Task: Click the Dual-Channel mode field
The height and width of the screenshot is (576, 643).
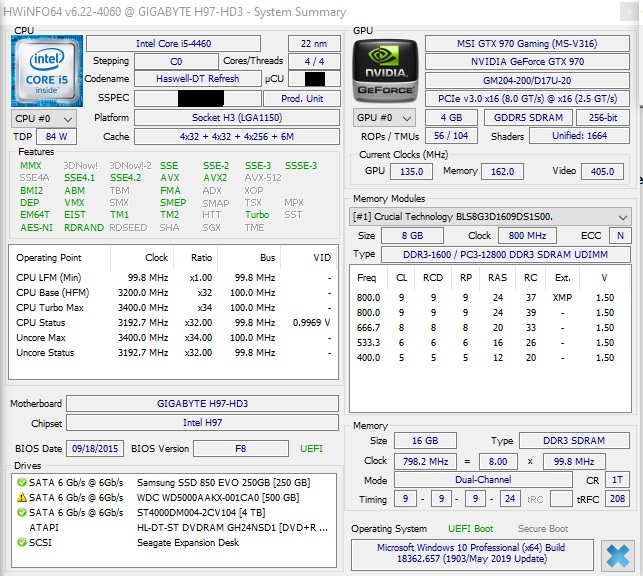Action: (483, 480)
